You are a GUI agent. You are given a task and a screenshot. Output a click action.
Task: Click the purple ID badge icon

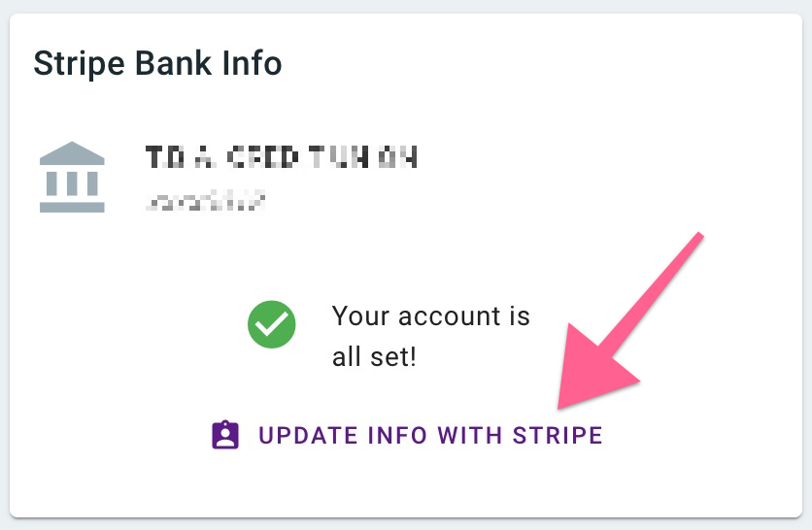click(225, 435)
